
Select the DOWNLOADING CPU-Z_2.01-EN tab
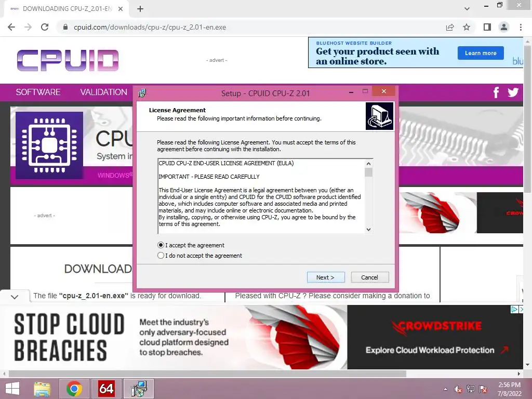(x=66, y=9)
